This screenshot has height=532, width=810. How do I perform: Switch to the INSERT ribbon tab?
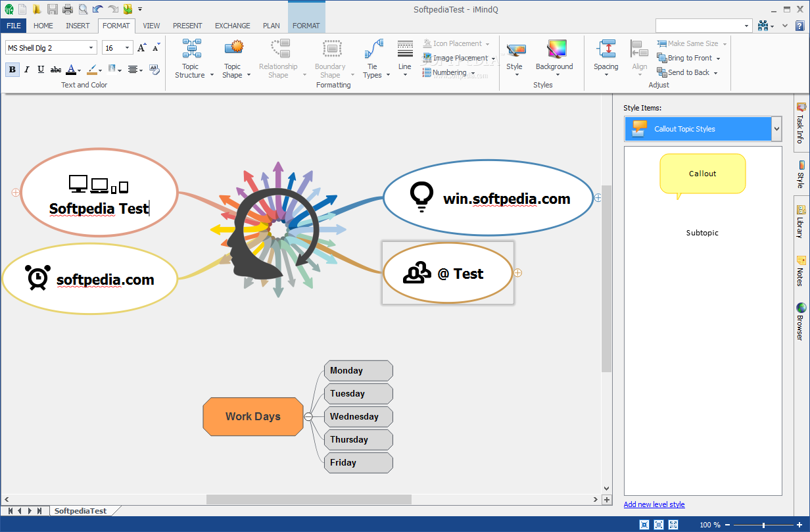(x=78, y=26)
